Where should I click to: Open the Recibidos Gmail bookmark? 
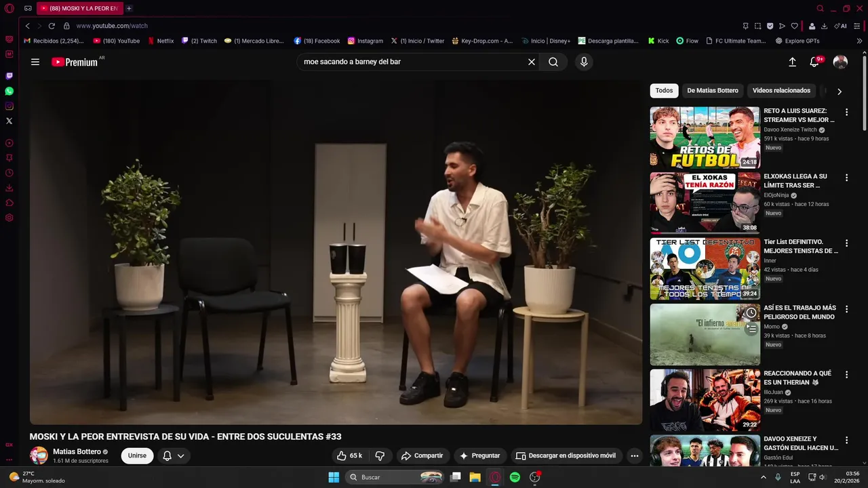pyautogui.click(x=54, y=41)
